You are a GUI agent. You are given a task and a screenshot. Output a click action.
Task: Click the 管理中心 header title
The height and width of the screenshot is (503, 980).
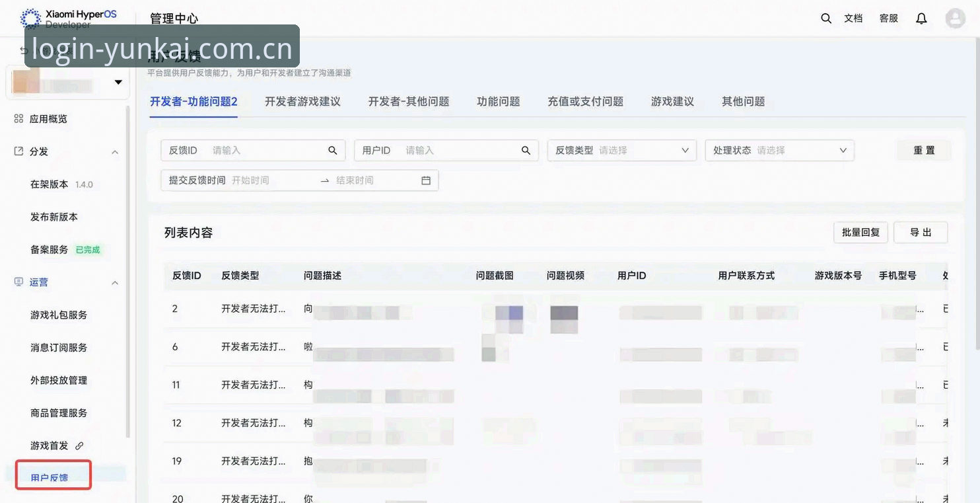click(x=174, y=19)
